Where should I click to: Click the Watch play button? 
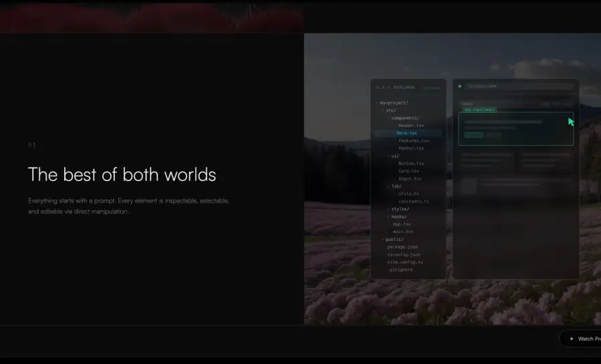[580, 339]
